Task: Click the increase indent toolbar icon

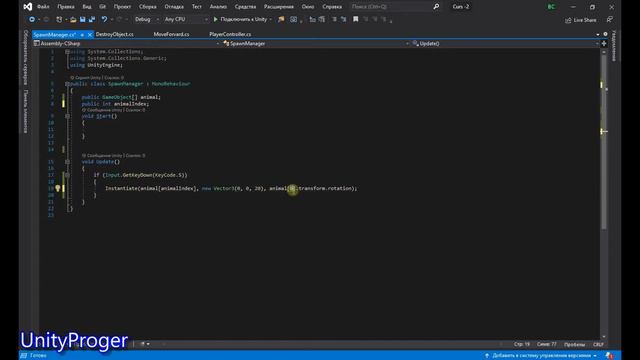Action: (x=322, y=19)
